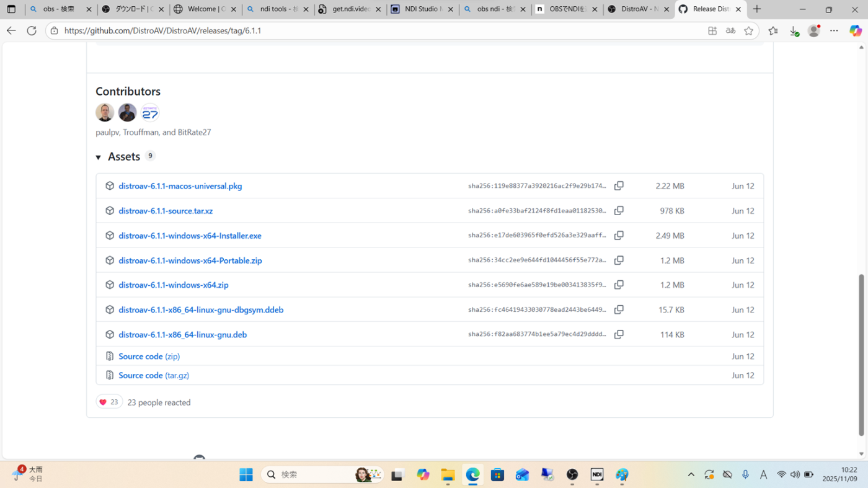The image size is (868, 488).
Task: Download Source code (tar.gz)
Action: point(154,375)
